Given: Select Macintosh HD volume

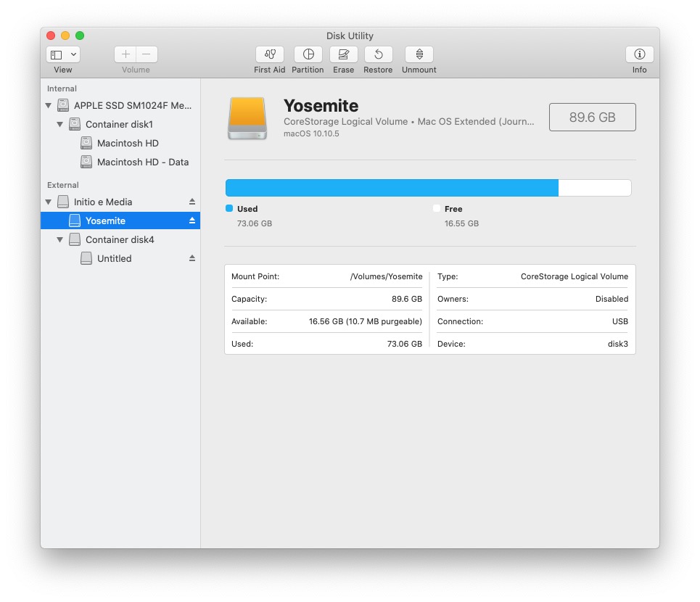Looking at the screenshot, I should click(x=120, y=144).
